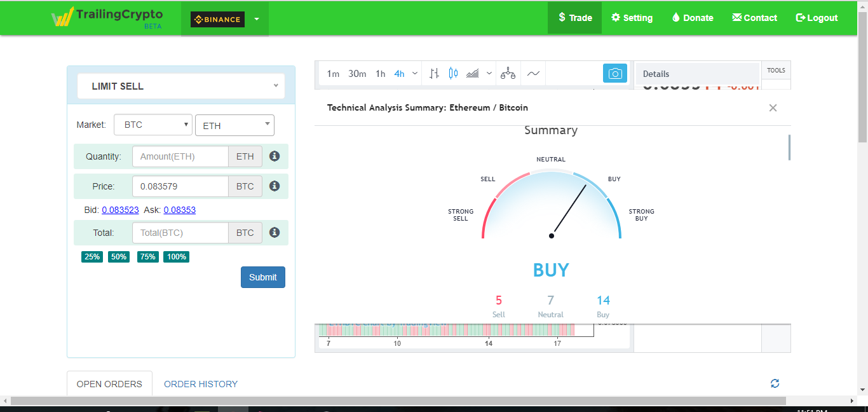Image resolution: width=868 pixels, height=412 pixels.
Task: Take a chart snapshot with camera button
Action: [615, 74]
